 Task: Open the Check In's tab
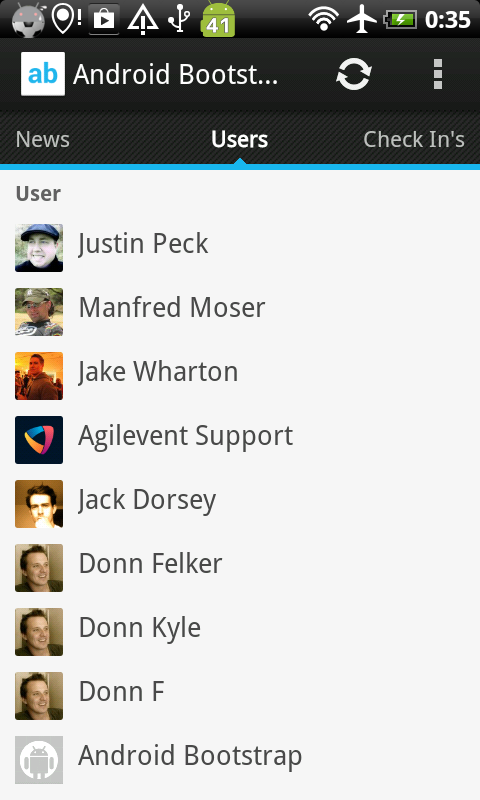(x=414, y=139)
